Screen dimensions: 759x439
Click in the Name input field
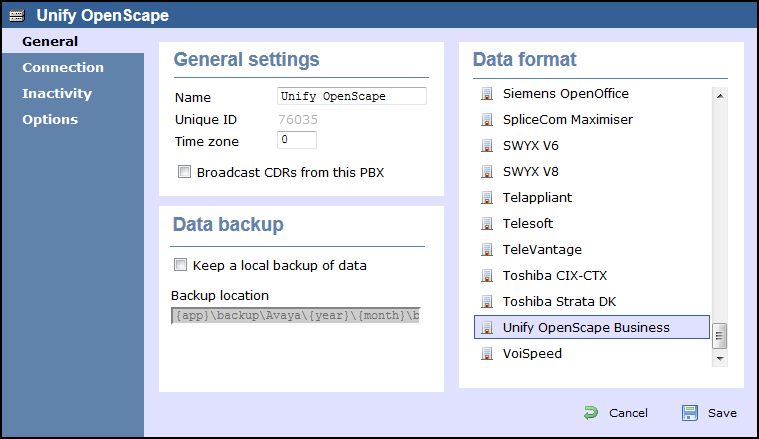(x=352, y=96)
